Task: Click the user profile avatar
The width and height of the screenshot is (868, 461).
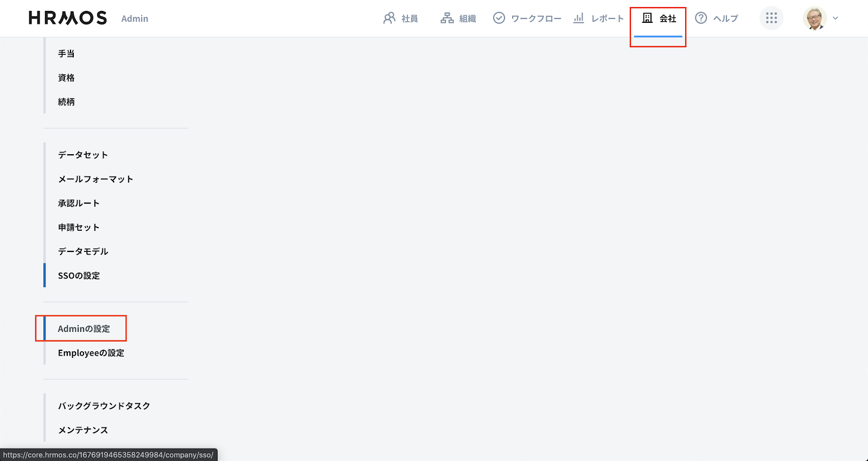Action: click(x=814, y=18)
